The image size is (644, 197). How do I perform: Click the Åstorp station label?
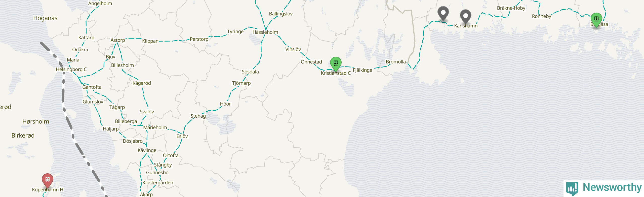pos(118,40)
